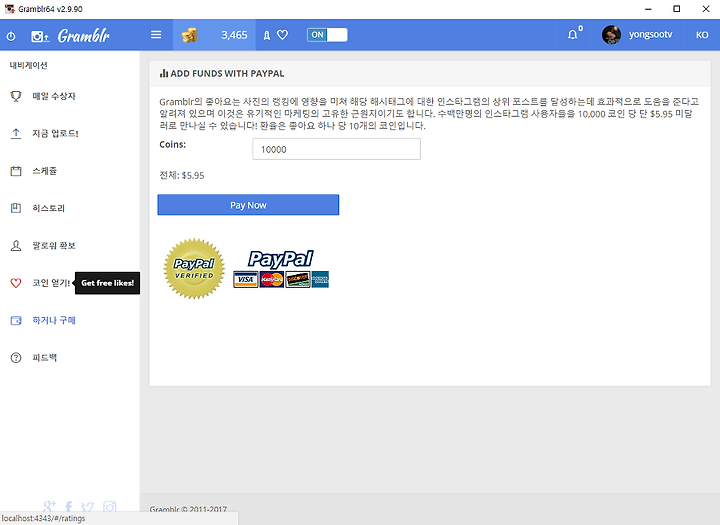Switch off the ON toggle
720x525 pixels.
point(327,35)
